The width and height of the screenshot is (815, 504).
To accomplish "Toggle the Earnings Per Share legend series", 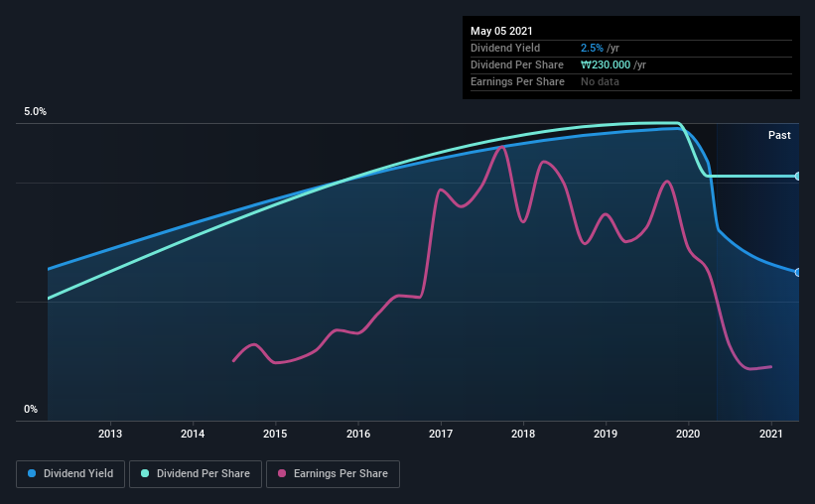I will [333, 474].
